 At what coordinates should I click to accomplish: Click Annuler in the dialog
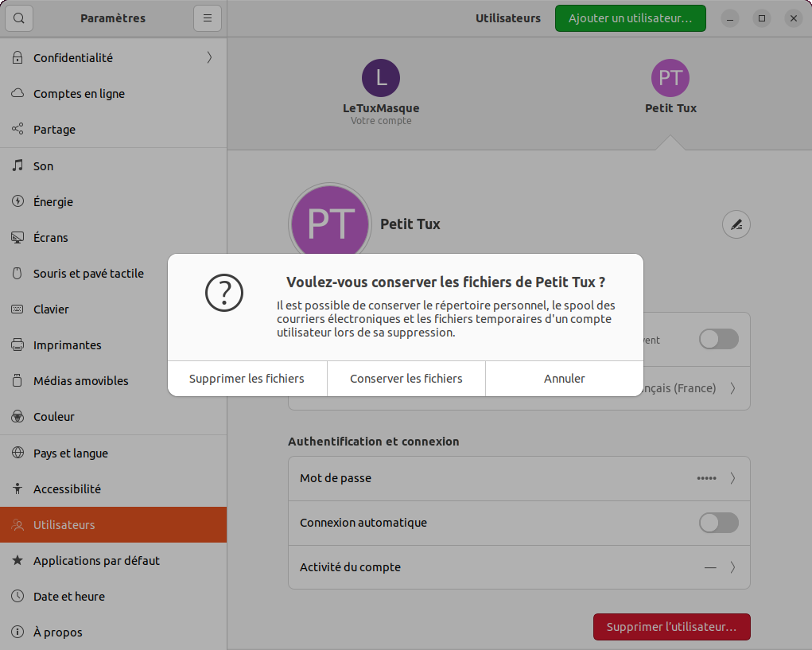[x=565, y=379]
